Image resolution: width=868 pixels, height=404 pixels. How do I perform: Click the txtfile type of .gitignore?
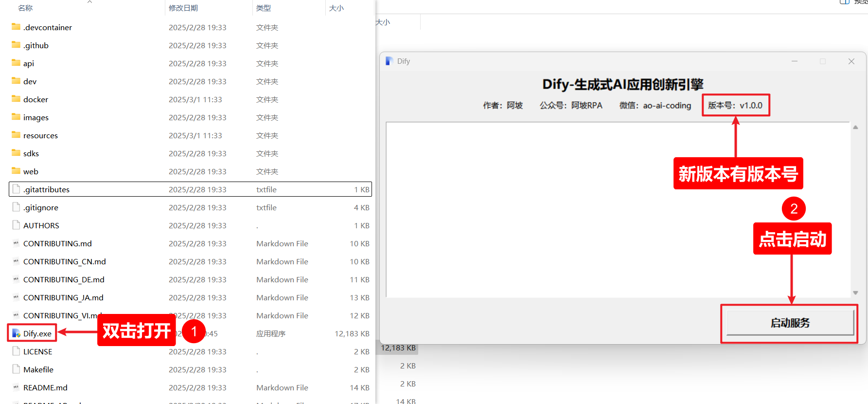(x=266, y=207)
